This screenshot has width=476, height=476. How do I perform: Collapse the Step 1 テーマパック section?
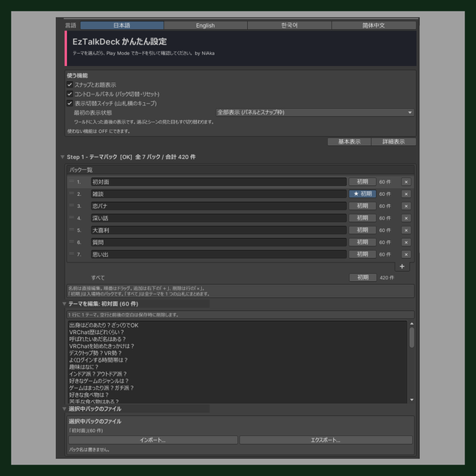pos(62,157)
